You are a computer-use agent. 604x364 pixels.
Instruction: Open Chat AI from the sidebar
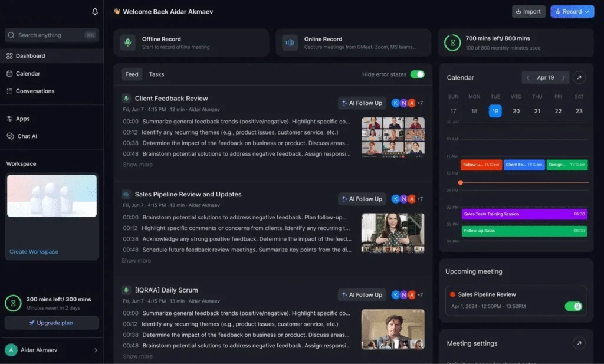pyautogui.click(x=27, y=136)
